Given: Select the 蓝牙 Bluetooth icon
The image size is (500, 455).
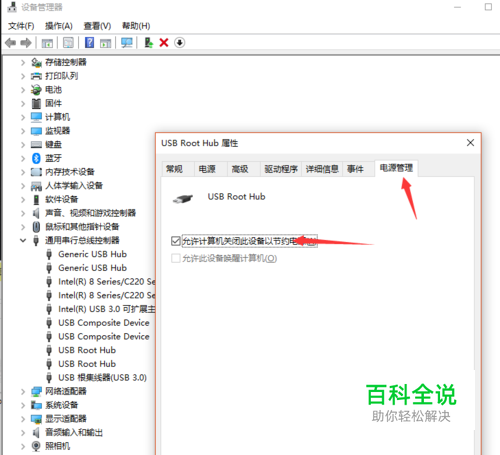Looking at the screenshot, I should tap(36, 158).
